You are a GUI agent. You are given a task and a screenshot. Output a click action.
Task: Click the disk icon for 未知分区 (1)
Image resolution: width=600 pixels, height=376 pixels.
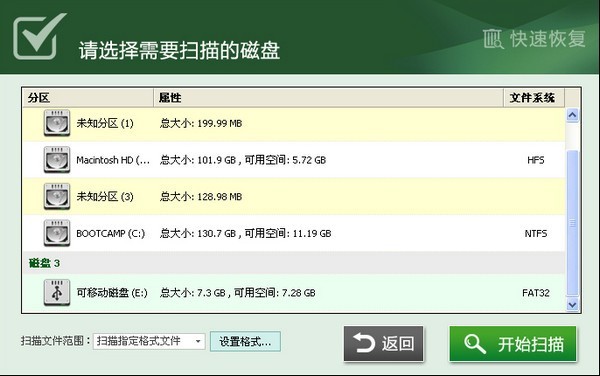pos(57,123)
